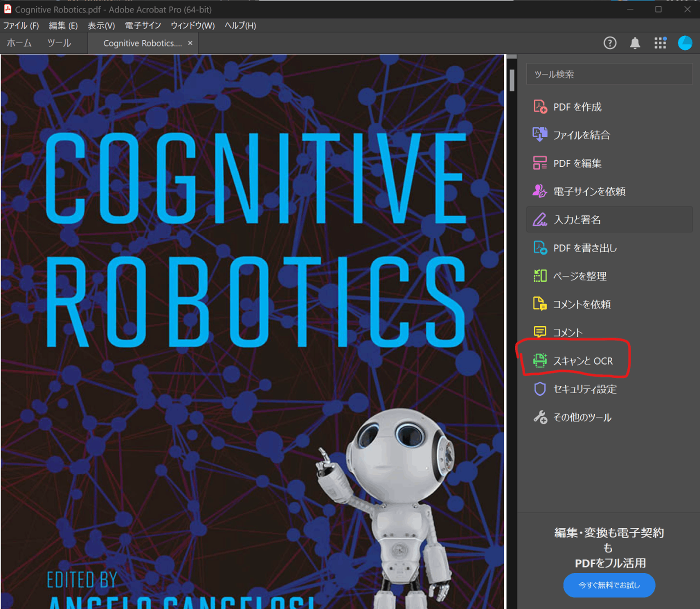Select the 電子サインを依頼 label

589,191
